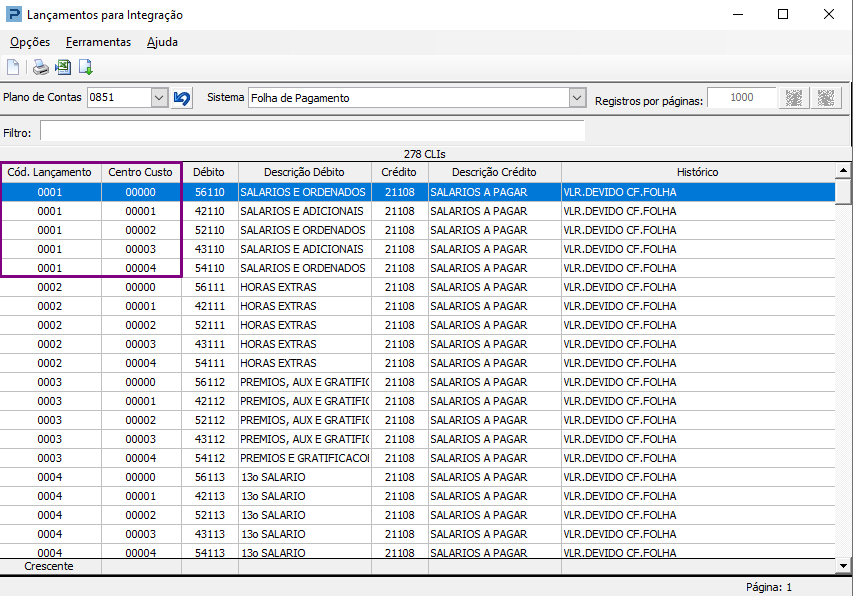The height and width of the screenshot is (596, 853).
Task: Click the Descrição Débito column header
Action: click(x=304, y=172)
